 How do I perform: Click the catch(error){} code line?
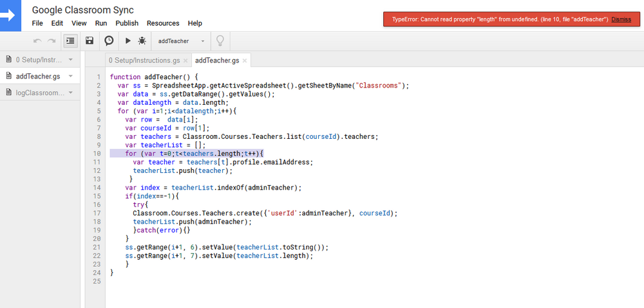[x=162, y=230]
